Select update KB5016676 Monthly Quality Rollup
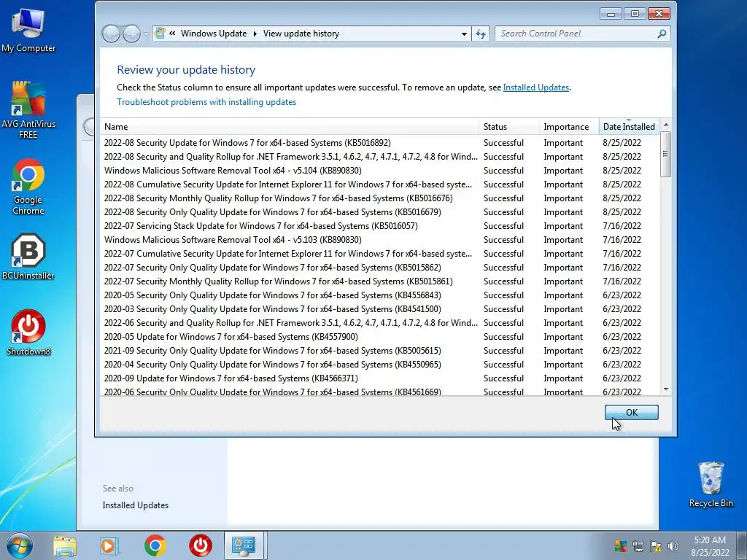 click(x=380, y=198)
